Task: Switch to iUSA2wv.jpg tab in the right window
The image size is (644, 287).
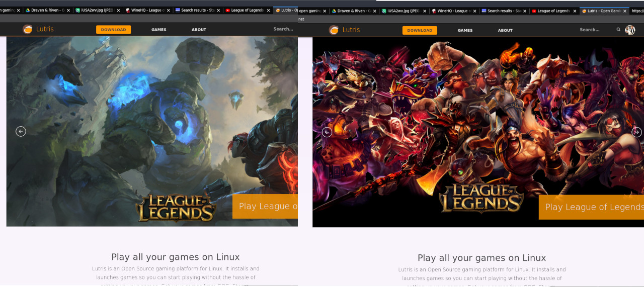Action: pyautogui.click(x=401, y=11)
